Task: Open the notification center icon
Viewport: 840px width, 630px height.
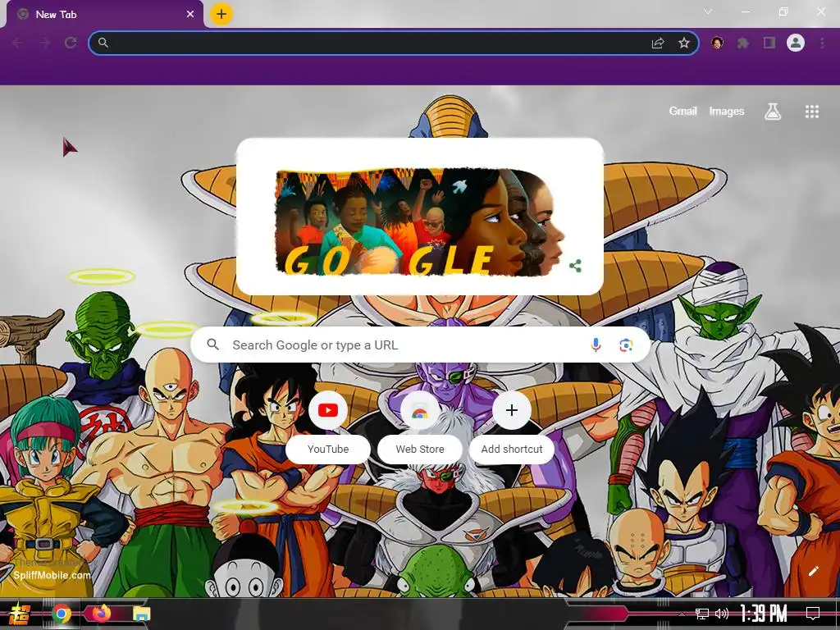Action: 813,614
